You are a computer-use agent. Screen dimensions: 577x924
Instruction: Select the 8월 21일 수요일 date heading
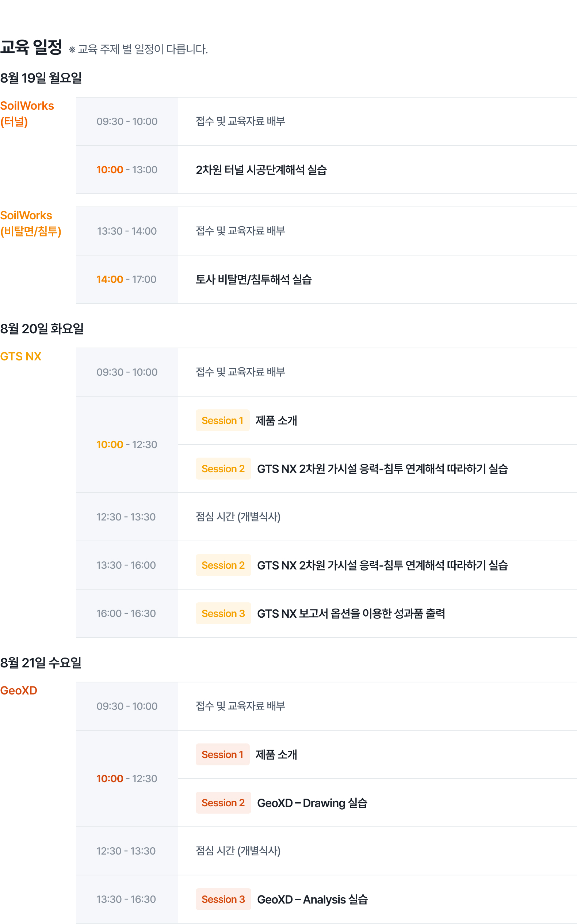point(41,663)
